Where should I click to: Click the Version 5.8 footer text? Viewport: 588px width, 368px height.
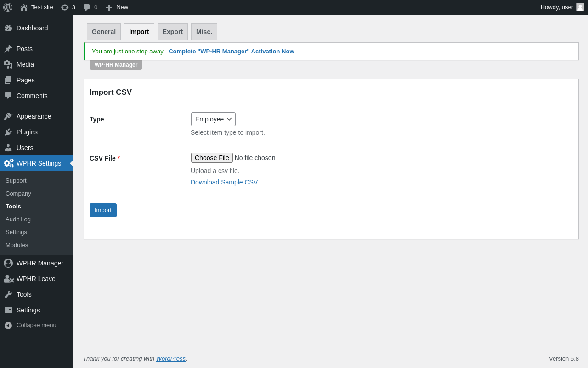tap(564, 358)
